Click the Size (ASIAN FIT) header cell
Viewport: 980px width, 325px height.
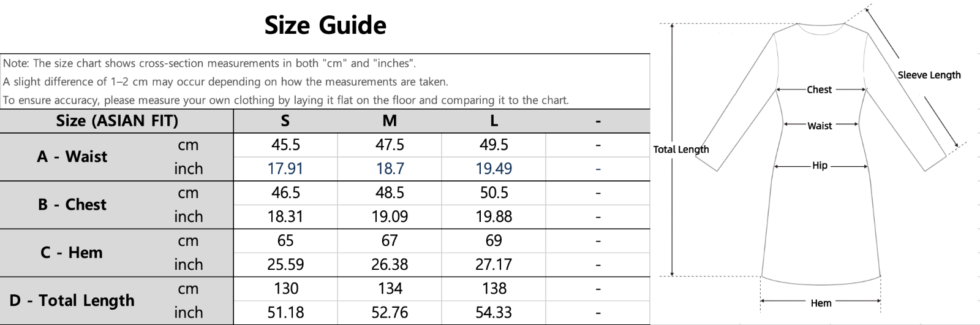point(117,121)
